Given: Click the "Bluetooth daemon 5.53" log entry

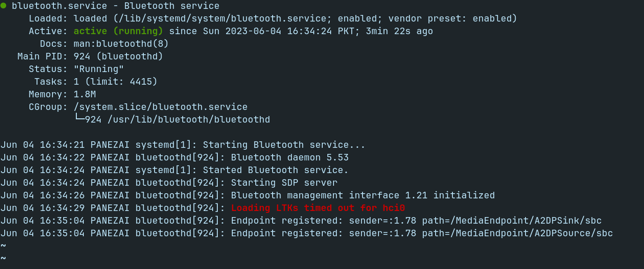Looking at the screenshot, I should coord(290,158).
